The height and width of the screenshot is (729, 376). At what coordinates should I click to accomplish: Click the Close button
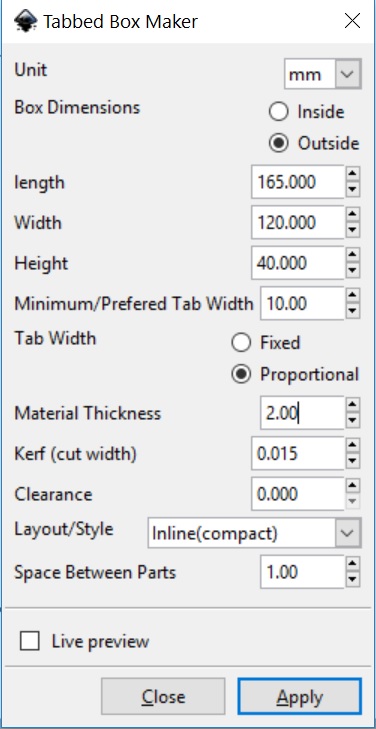[x=163, y=696]
